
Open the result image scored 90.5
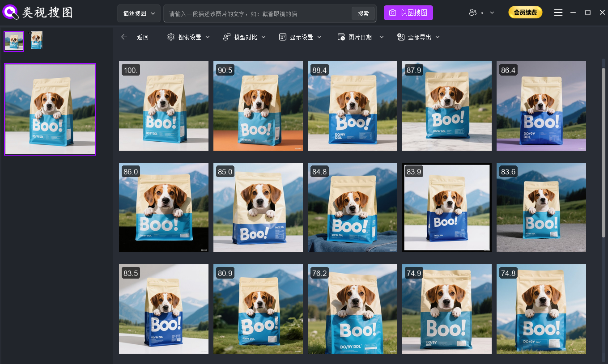[258, 106]
